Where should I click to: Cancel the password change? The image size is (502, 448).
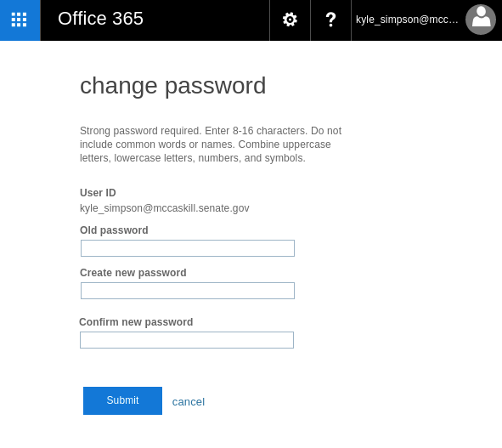point(189,402)
